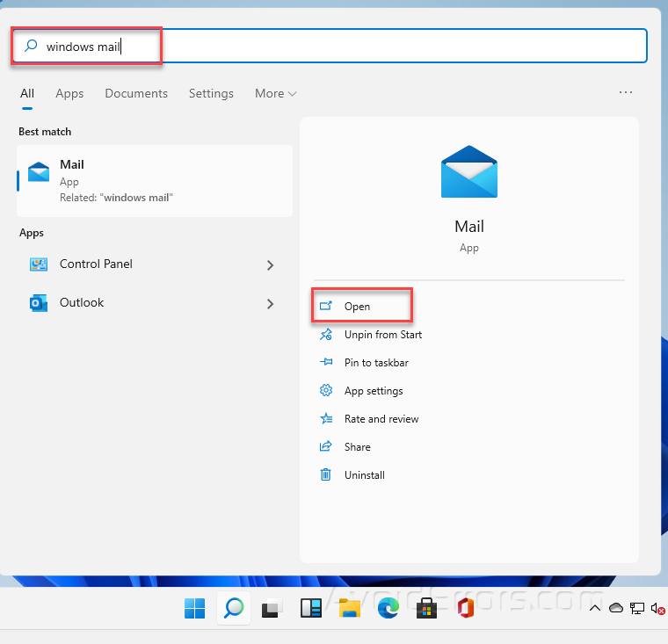The width and height of the screenshot is (668, 644).
Task: Expand the Outlook result chevron
Action: [x=270, y=304]
